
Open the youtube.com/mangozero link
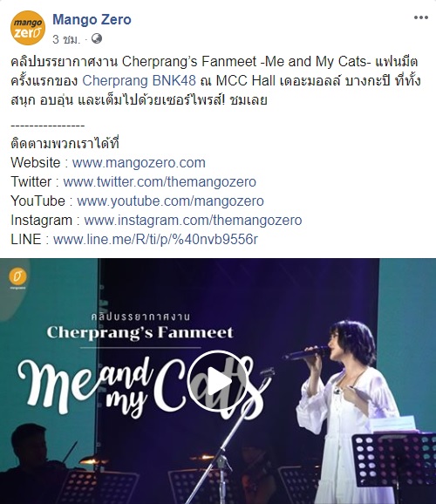(170, 201)
